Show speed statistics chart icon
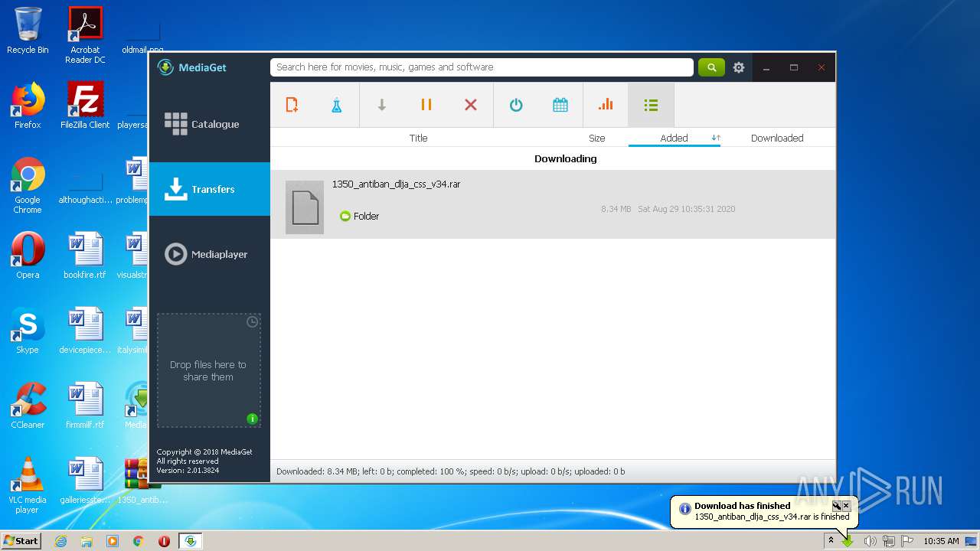Viewport: 980px width, 551px height. click(x=606, y=105)
